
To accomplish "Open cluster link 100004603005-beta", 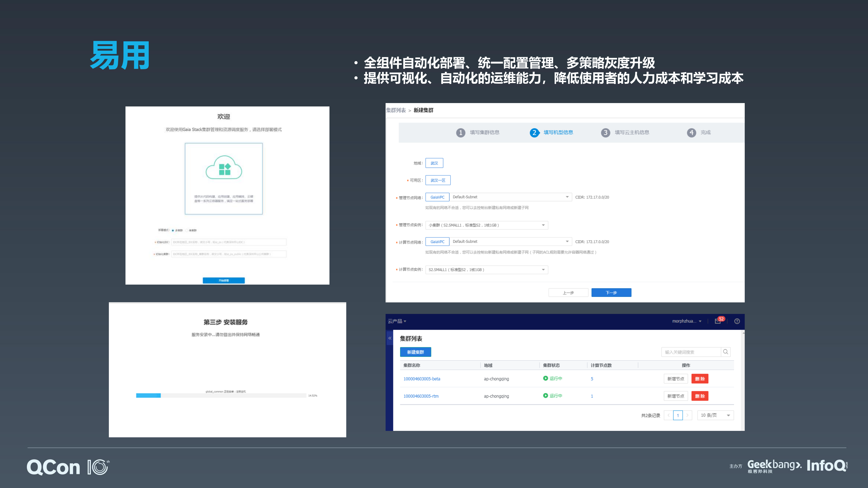I will 422,379.
